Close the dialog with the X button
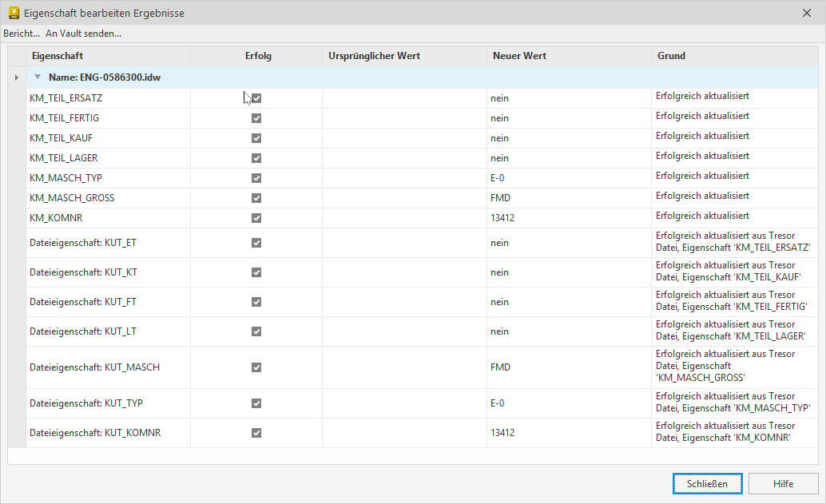The image size is (826, 504). [x=807, y=13]
